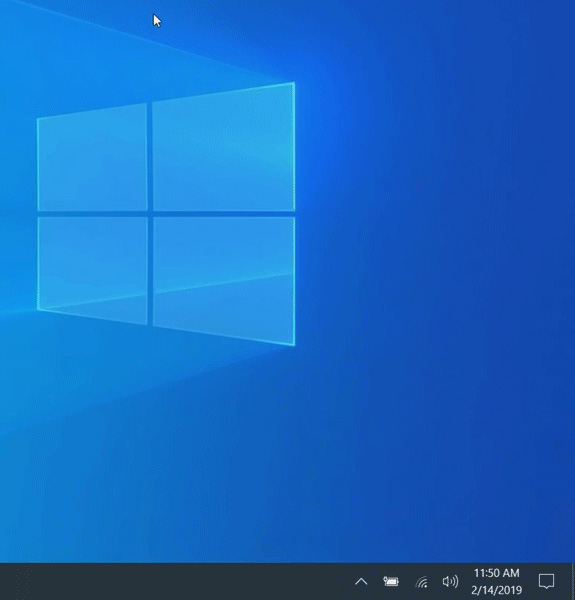Click the 2/14/2019 date in taskbar
This screenshot has height=600, width=575.
pyautogui.click(x=497, y=590)
